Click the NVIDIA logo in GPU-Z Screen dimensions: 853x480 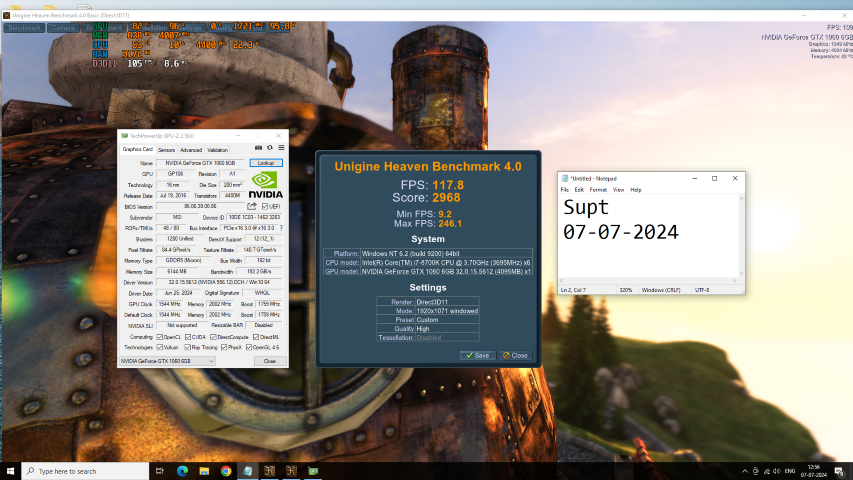(x=265, y=185)
